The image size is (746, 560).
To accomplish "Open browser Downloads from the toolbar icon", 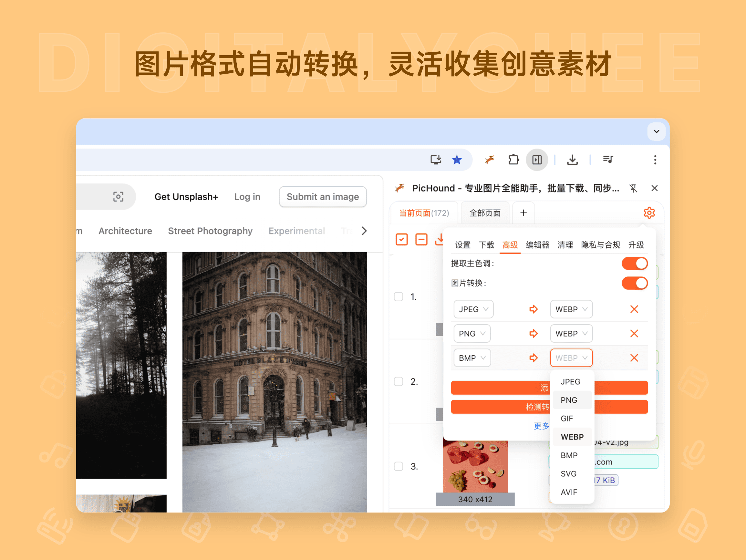I will click(x=572, y=160).
